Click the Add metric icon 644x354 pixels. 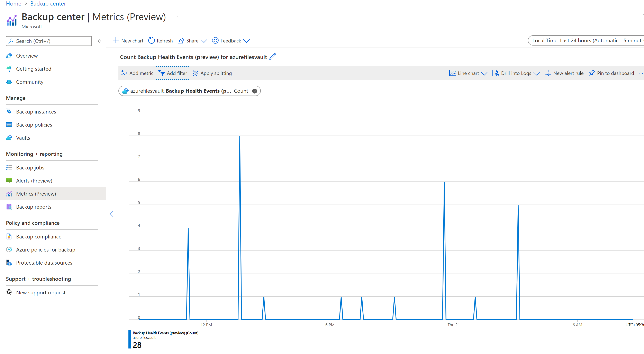point(124,73)
